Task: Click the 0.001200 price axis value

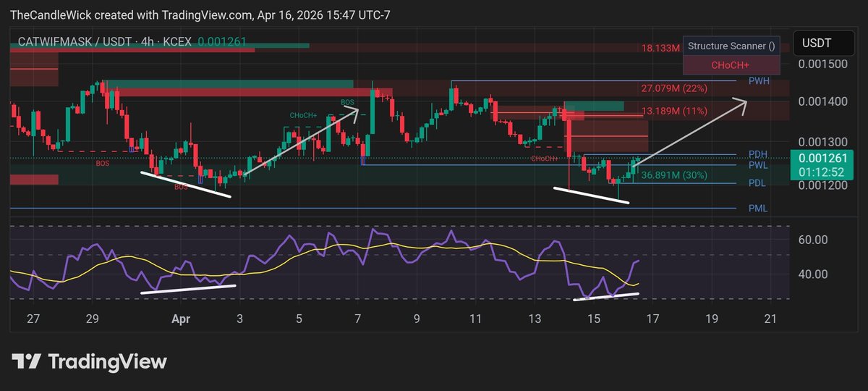Action: click(x=822, y=185)
